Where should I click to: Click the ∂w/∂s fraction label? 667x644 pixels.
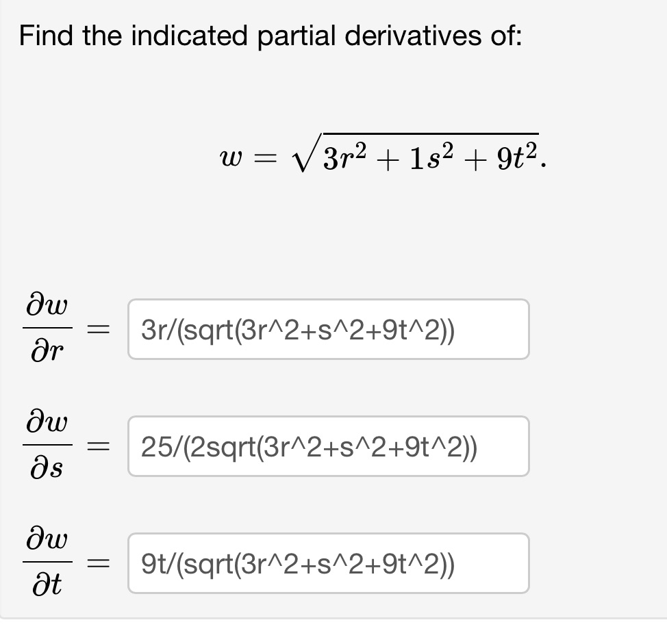[x=46, y=446]
